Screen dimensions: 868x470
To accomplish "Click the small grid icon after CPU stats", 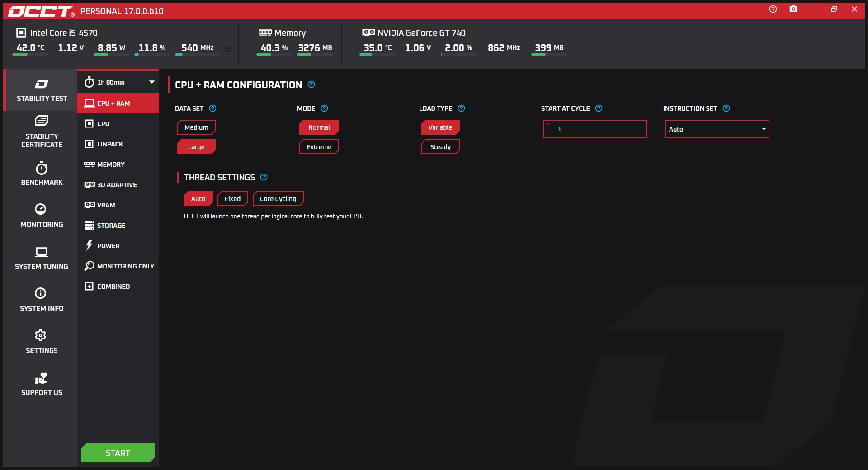I will point(227,50).
